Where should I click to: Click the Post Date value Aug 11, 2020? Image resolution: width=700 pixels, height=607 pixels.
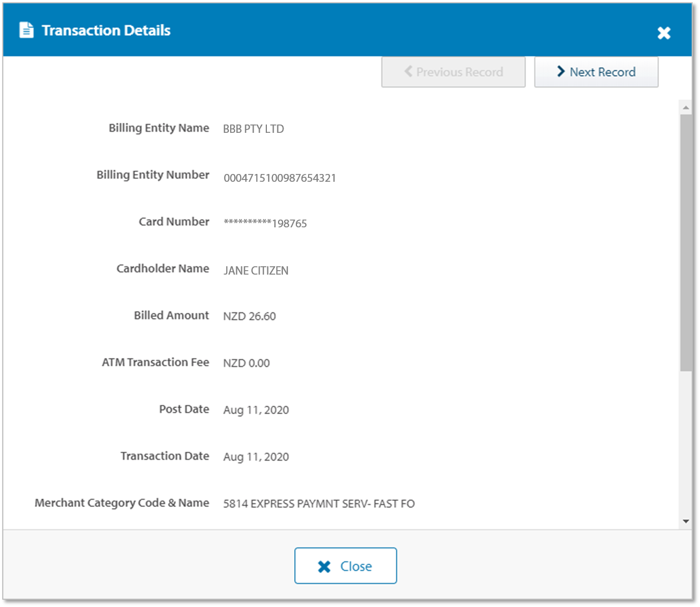click(x=256, y=410)
